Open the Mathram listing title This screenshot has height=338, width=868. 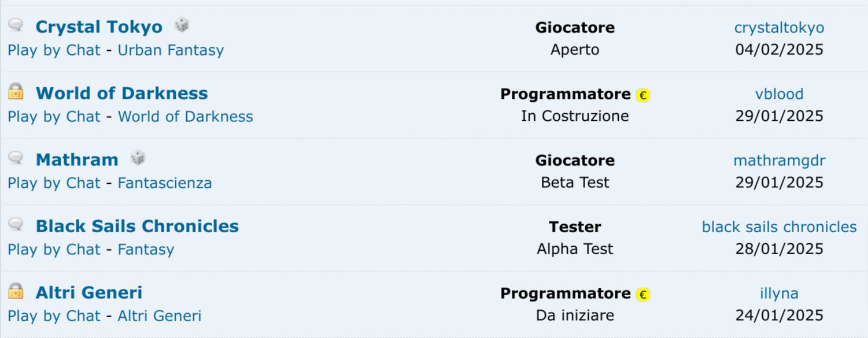77,160
